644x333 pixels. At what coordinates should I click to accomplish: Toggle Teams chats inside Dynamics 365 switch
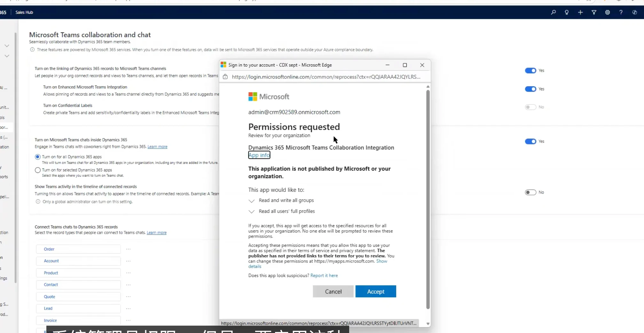530,142
